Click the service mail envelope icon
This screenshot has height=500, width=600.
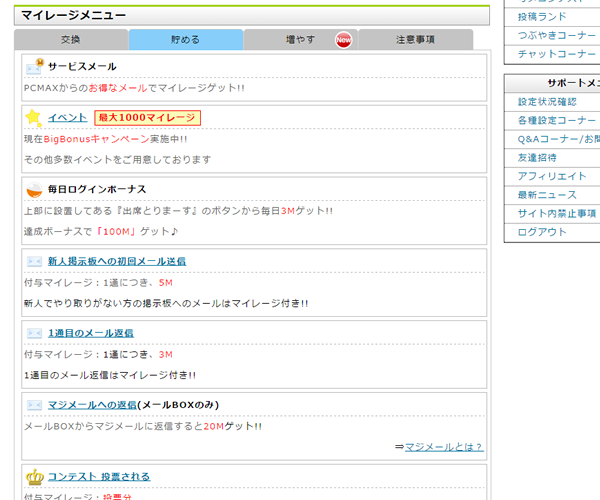(x=34, y=67)
